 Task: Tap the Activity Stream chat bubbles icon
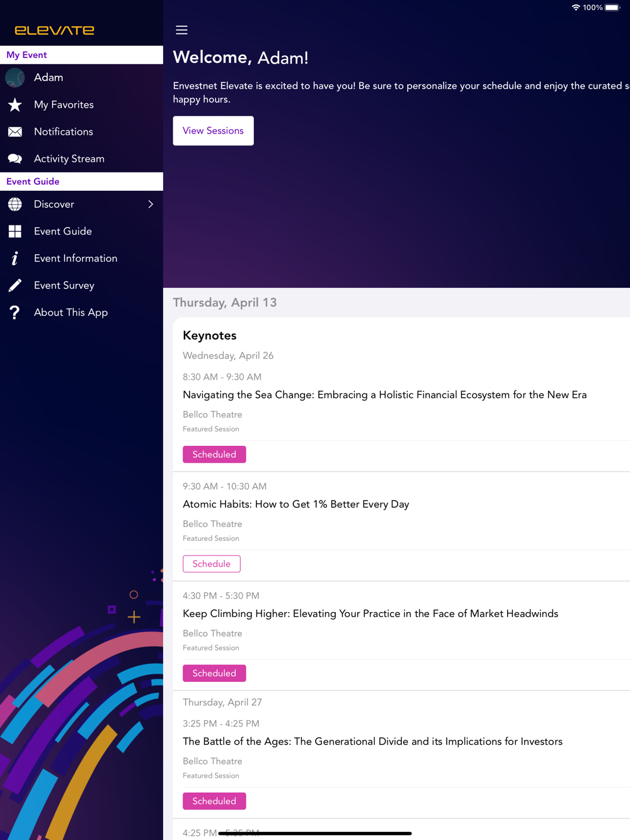click(x=15, y=159)
